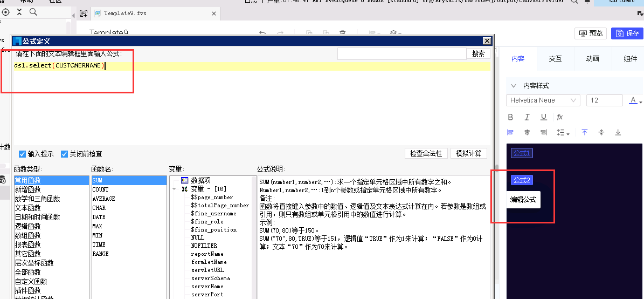The image size is (644, 299).
Task: Select the $fine_username variable
Action: click(x=213, y=213)
